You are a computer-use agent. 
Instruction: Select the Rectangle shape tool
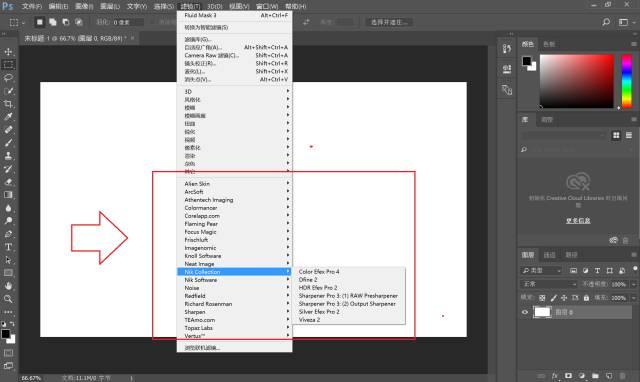pos(8,273)
